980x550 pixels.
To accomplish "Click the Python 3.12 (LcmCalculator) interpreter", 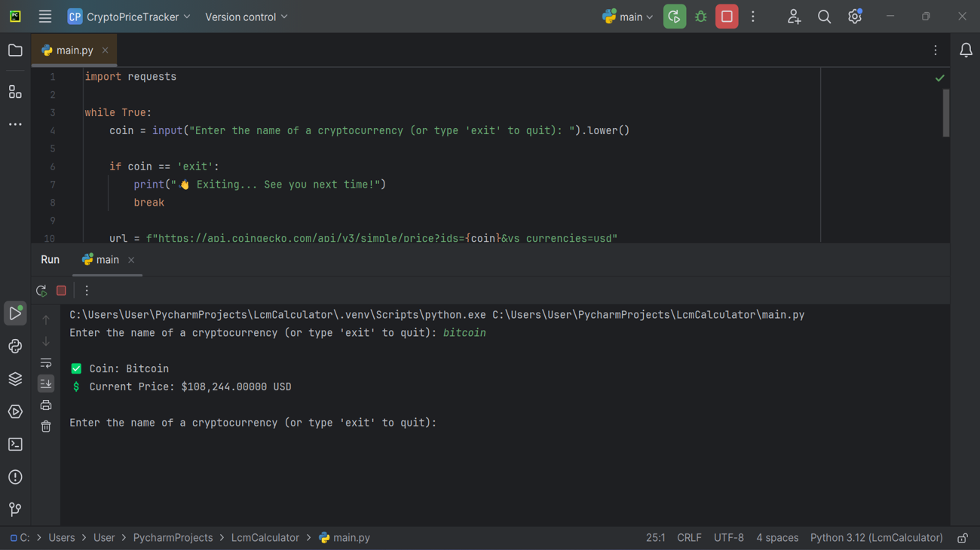I will (876, 538).
